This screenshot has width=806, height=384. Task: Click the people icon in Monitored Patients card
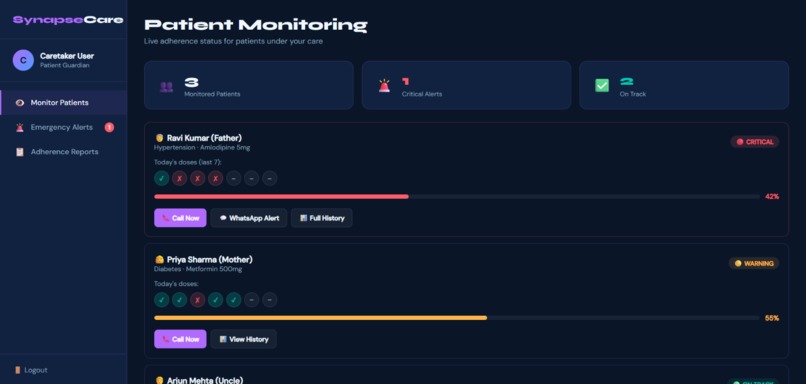point(166,86)
